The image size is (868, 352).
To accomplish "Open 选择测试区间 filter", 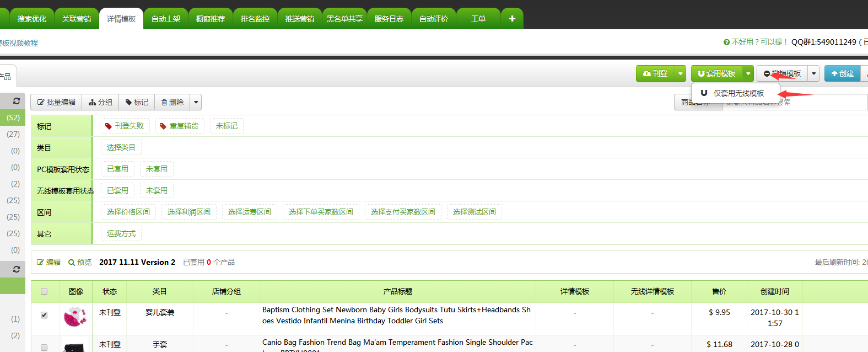I will pos(475,212).
